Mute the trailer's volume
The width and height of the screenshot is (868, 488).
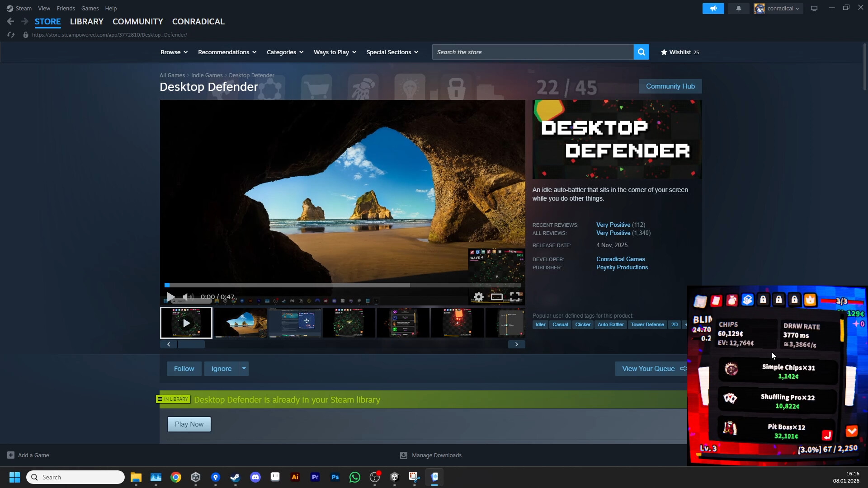[x=186, y=297]
